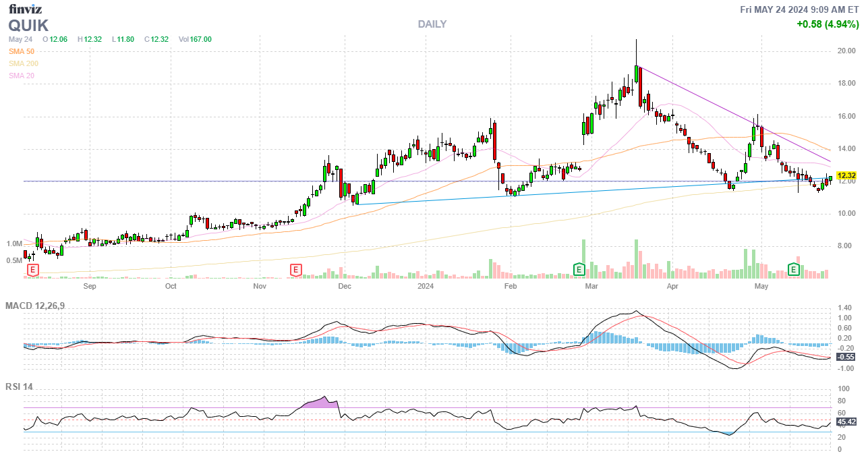The image size is (868, 460).
Task: Click the tallest candlestick wick at the March peak
Action: (x=636, y=51)
